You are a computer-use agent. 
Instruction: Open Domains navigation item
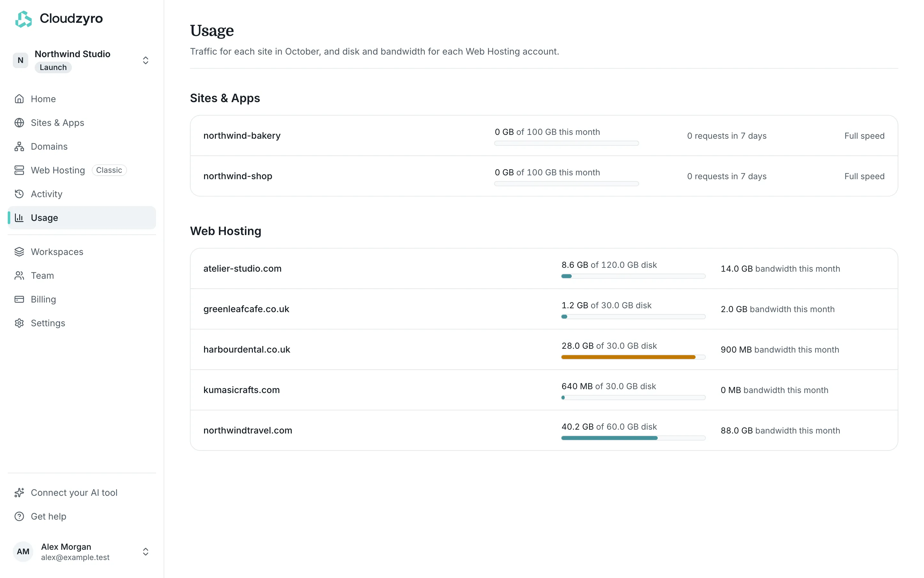[82, 146]
